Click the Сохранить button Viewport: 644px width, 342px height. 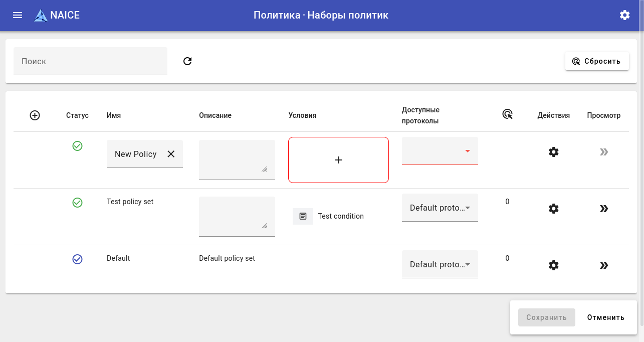(547, 317)
